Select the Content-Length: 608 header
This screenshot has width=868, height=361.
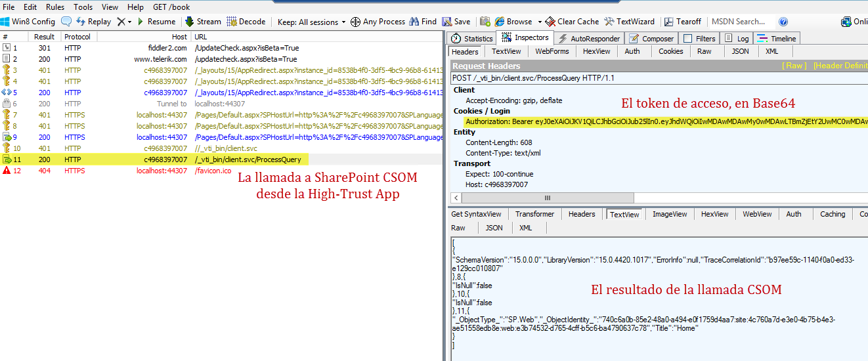[498, 142]
